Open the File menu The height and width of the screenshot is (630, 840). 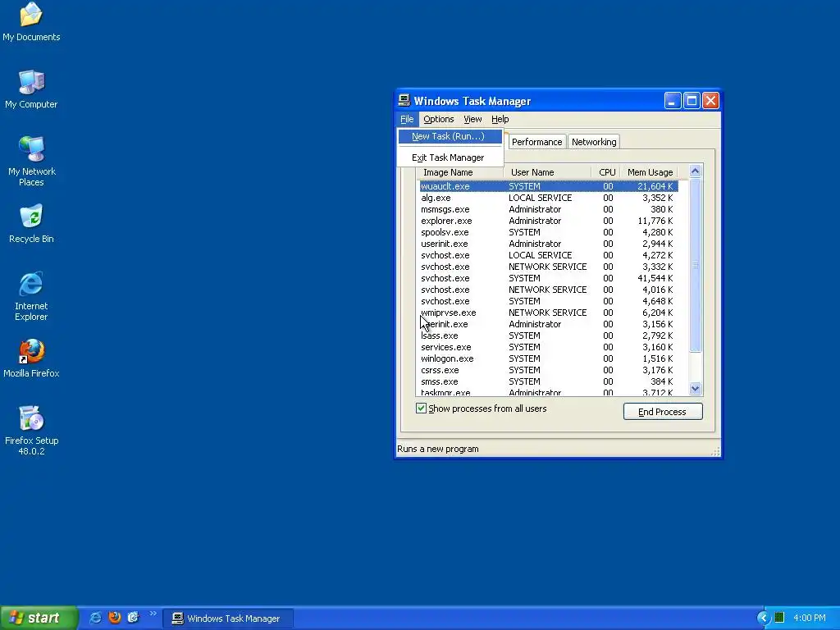coord(407,119)
